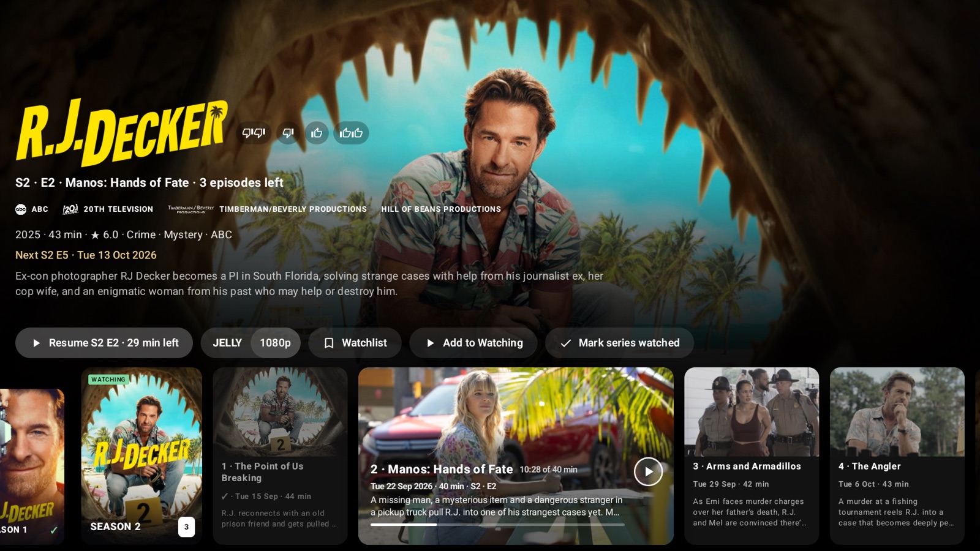Click the 20th Television studio logo
This screenshot has height=551, width=980.
click(70, 209)
